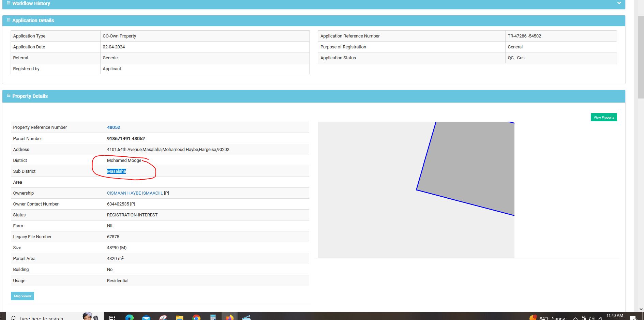Open File Explorer from the taskbar
The height and width of the screenshot is (320, 644).
[180, 318]
